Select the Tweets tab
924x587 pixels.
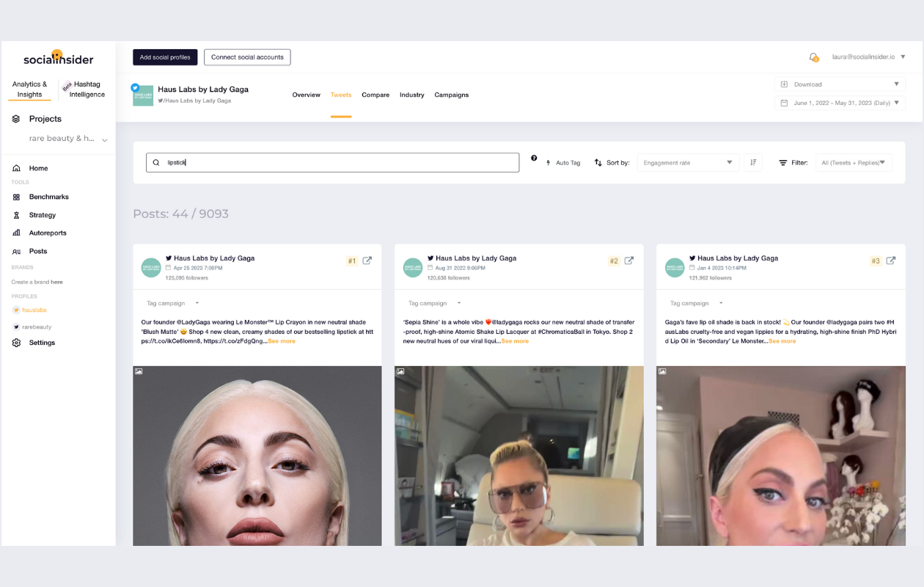click(341, 95)
